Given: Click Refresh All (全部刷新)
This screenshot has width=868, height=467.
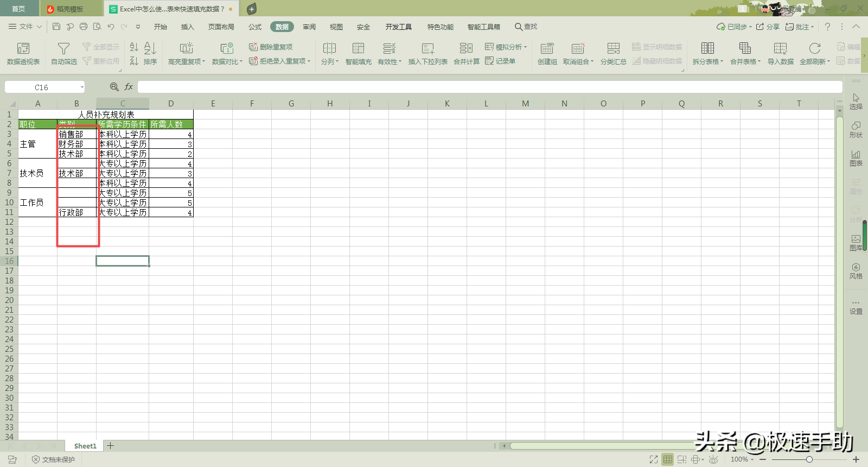Looking at the screenshot, I should [x=814, y=54].
